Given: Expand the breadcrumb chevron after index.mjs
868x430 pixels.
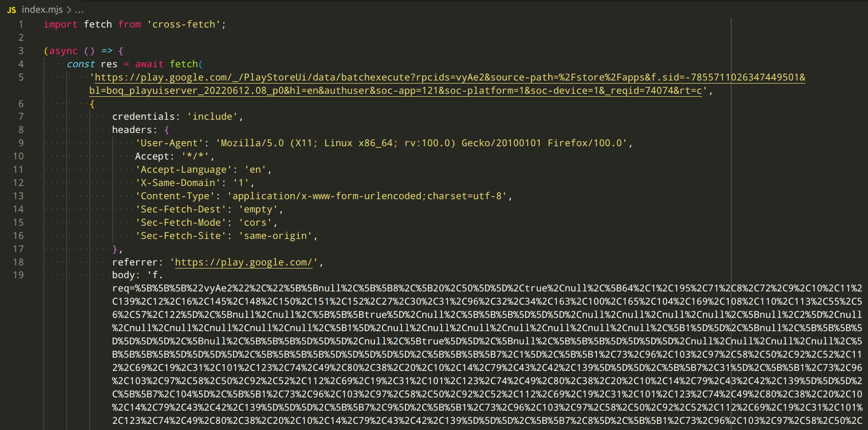Looking at the screenshot, I should tap(69, 10).
